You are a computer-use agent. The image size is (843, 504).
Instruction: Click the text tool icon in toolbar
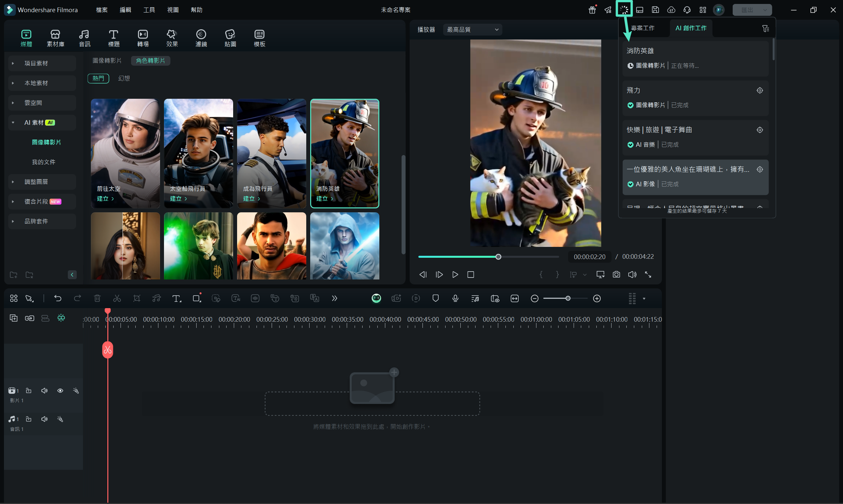click(176, 298)
